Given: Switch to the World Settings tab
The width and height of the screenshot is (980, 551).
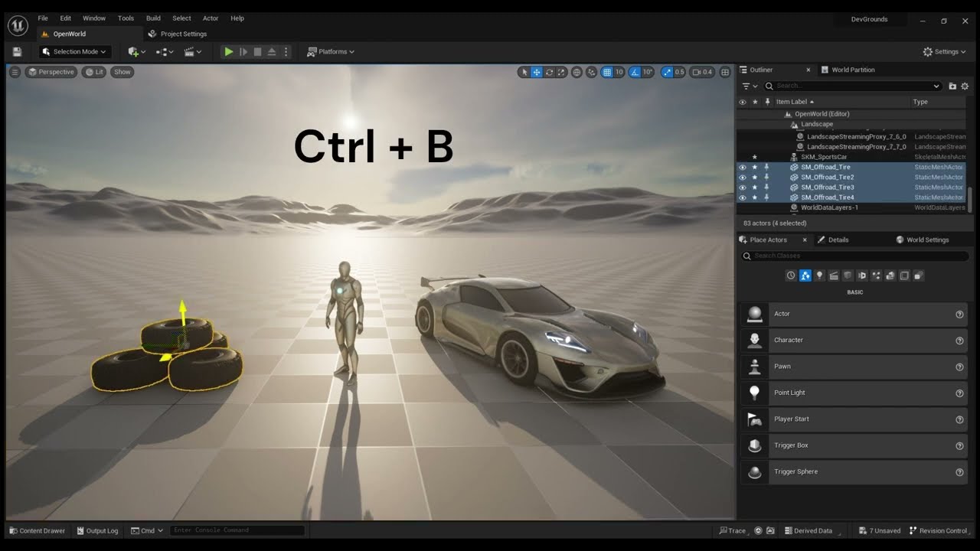Looking at the screenshot, I should point(923,240).
